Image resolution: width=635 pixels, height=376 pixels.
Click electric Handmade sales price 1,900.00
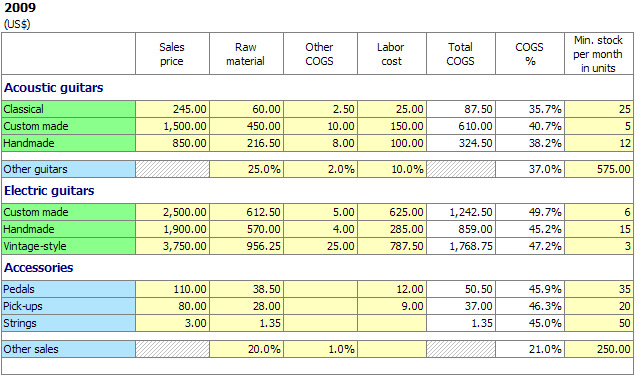(x=173, y=229)
